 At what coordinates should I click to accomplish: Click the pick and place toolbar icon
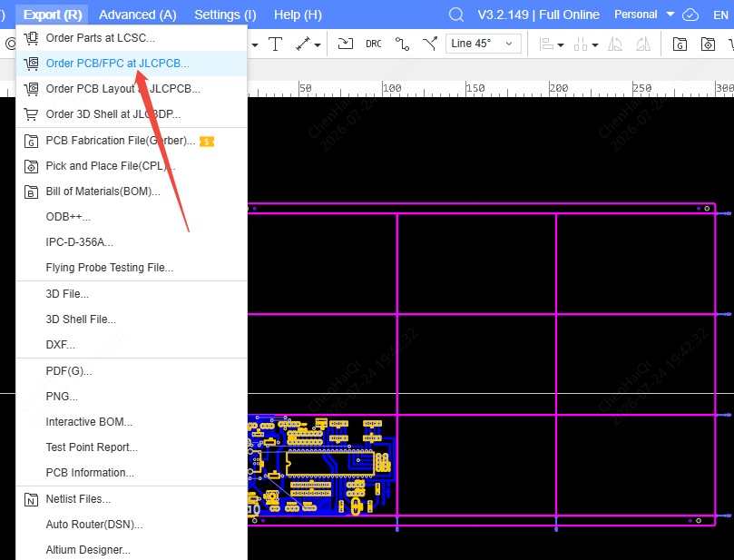click(x=708, y=44)
